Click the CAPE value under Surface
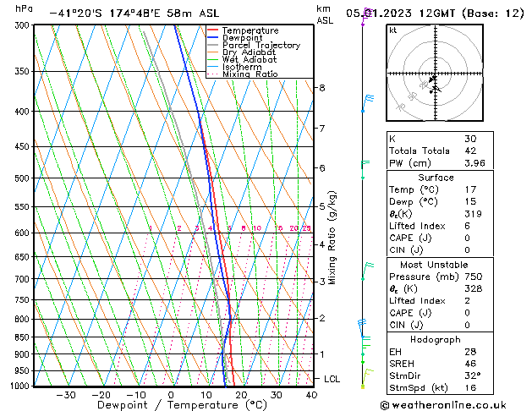This screenshot has width=532, height=411. click(x=467, y=238)
